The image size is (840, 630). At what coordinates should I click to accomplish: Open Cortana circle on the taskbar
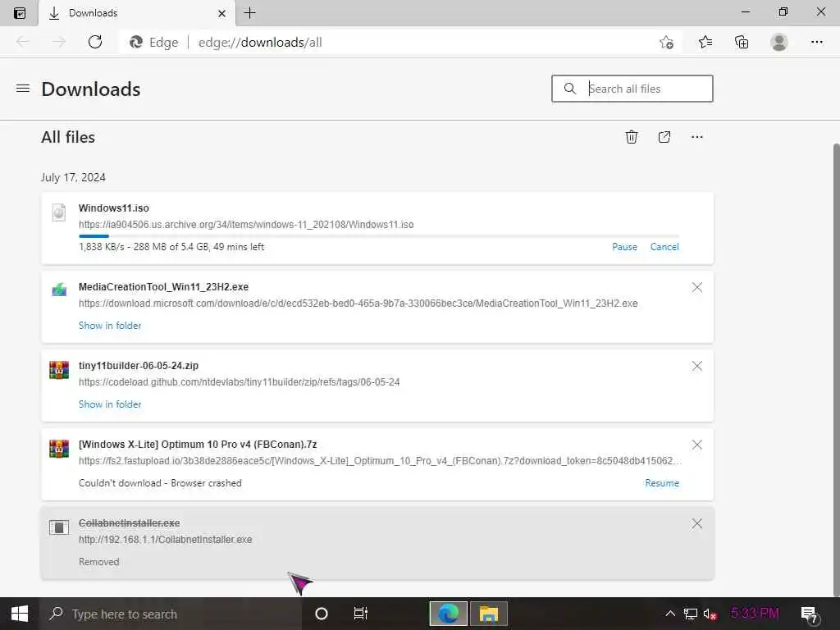[321, 614]
